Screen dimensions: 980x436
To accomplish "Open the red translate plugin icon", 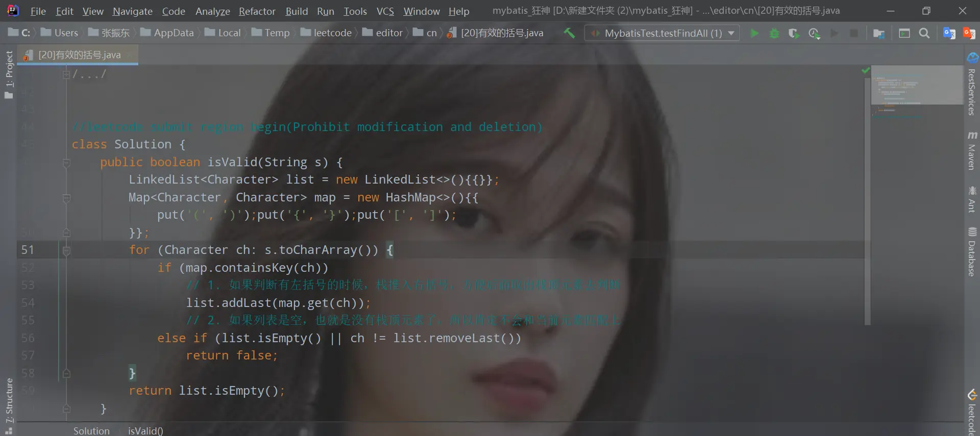I will 969,33.
